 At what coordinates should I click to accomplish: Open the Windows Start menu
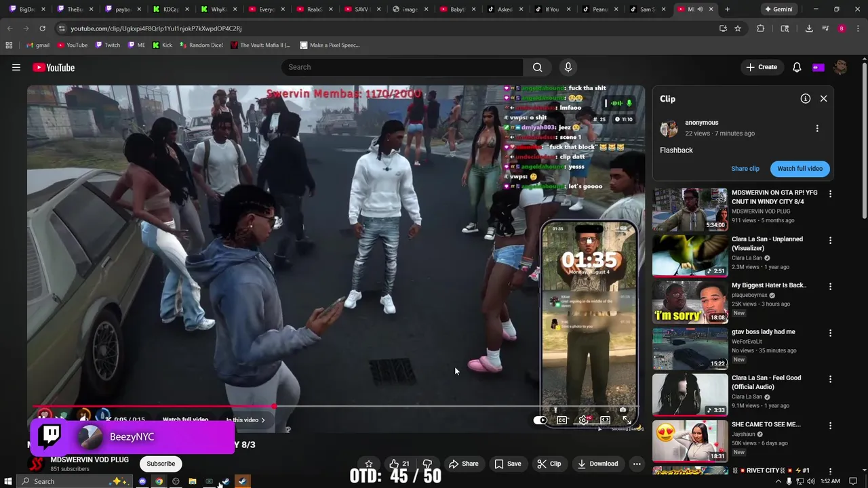[x=8, y=481]
